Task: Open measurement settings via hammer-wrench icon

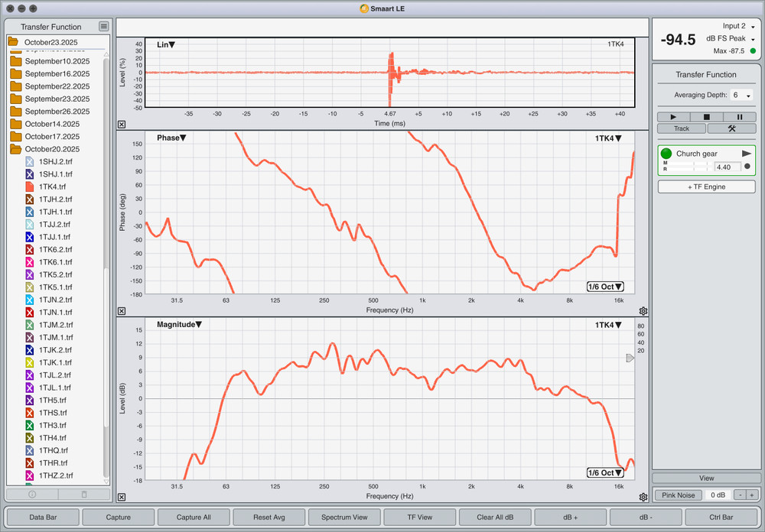Action: (731, 128)
